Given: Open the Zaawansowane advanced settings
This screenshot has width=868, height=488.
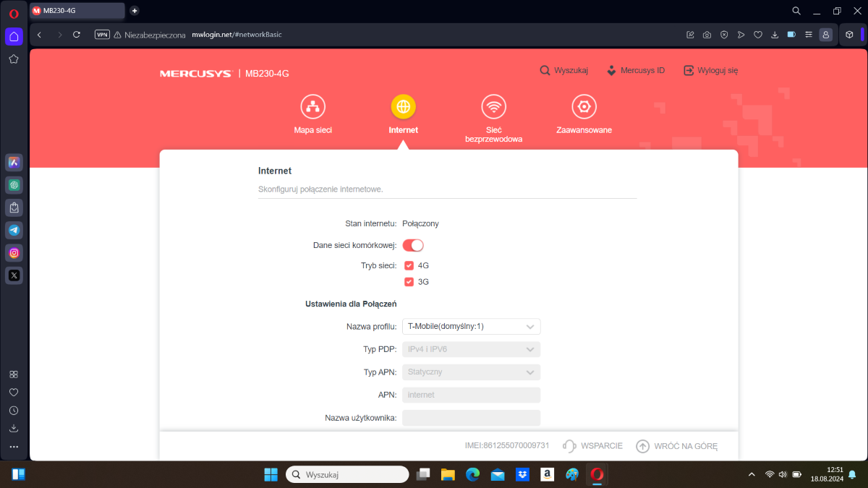Looking at the screenshot, I should point(584,114).
